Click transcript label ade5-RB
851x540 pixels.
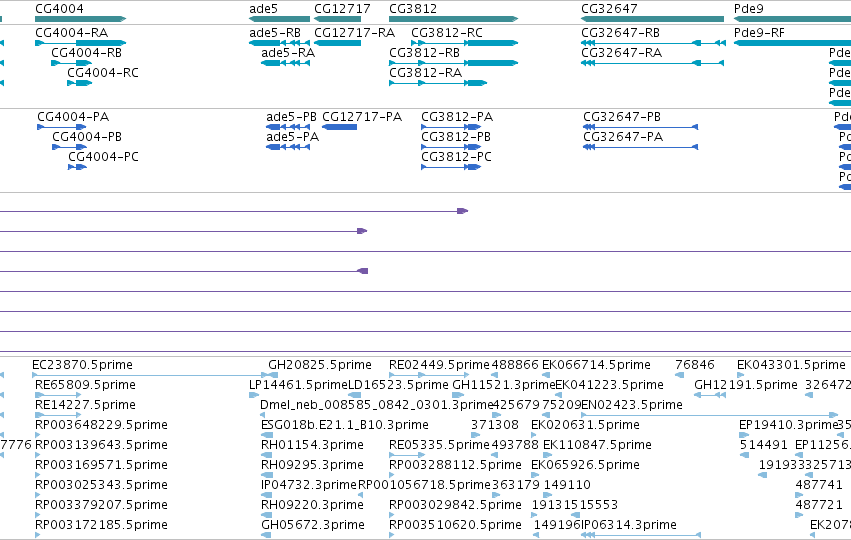275,33
